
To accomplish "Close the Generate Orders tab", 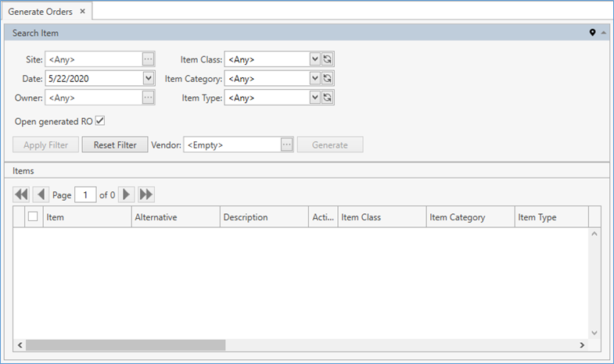I will (x=83, y=11).
